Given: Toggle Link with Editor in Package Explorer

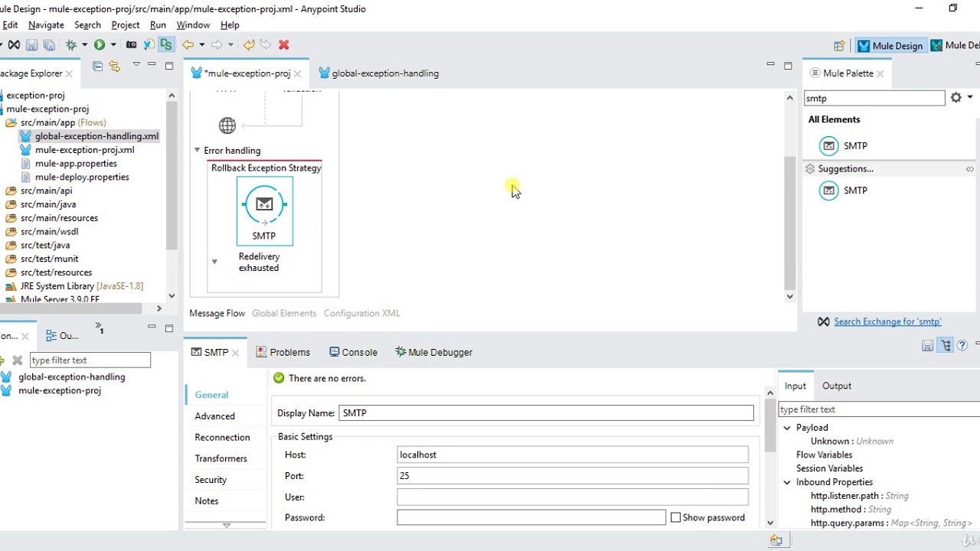Looking at the screenshot, I should 115,67.
